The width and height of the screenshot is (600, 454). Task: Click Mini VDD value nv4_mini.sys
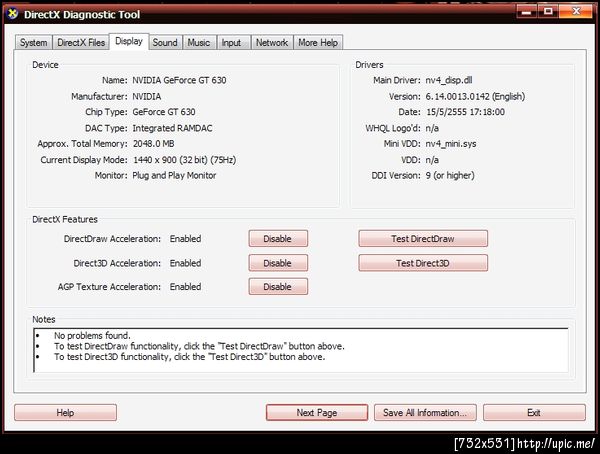(x=451, y=144)
